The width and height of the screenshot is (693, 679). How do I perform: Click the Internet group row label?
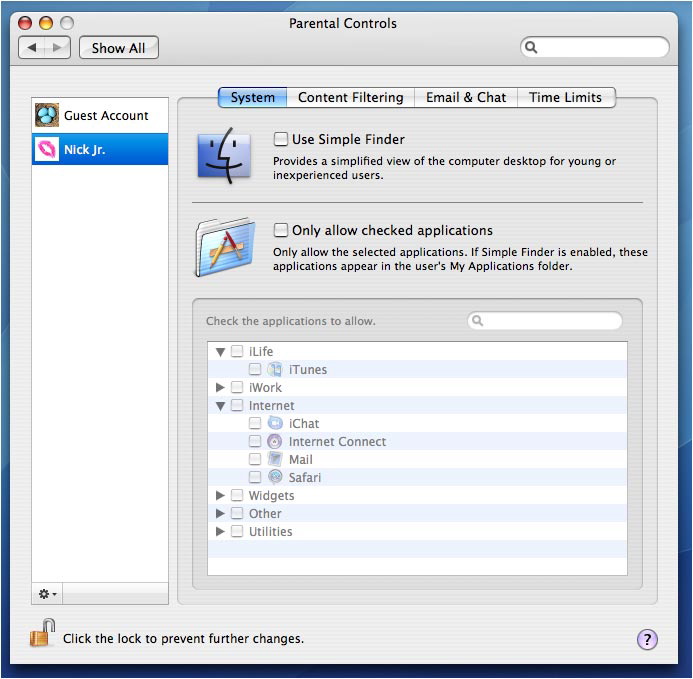(x=271, y=406)
